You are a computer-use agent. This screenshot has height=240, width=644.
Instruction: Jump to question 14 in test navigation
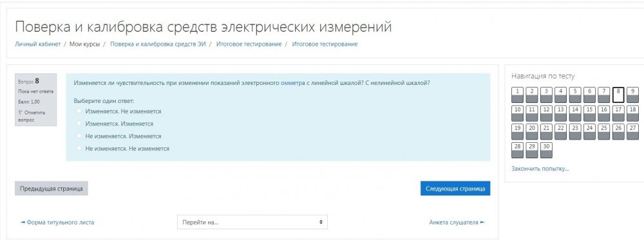[x=575, y=113]
